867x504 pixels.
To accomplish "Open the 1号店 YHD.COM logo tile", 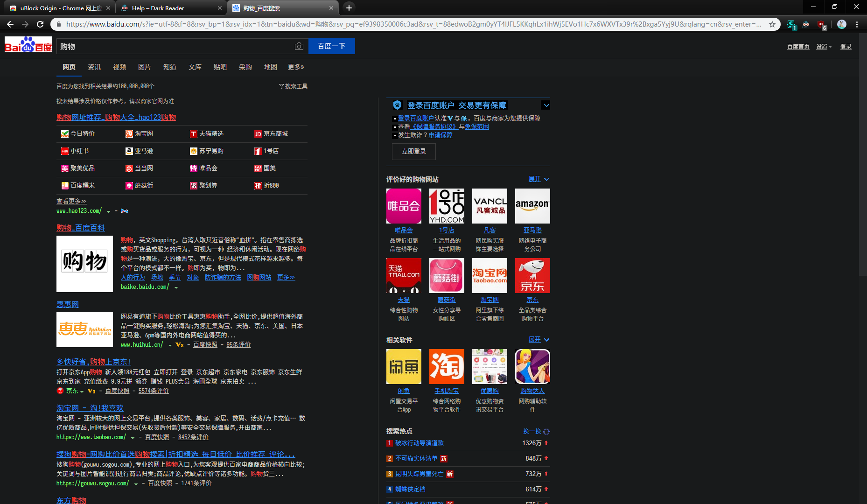I will [x=447, y=206].
